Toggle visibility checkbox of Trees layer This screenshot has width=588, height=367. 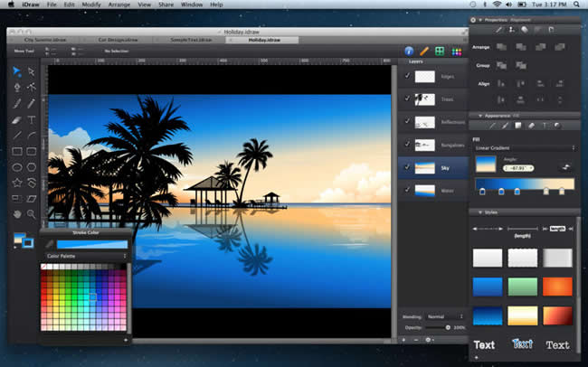coord(407,99)
